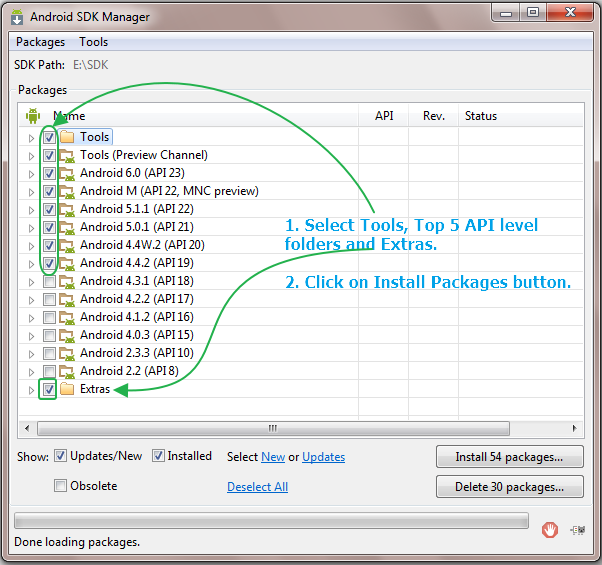Click the horizontal scrollbar thumb
This screenshot has width=602, height=565.
point(273,428)
